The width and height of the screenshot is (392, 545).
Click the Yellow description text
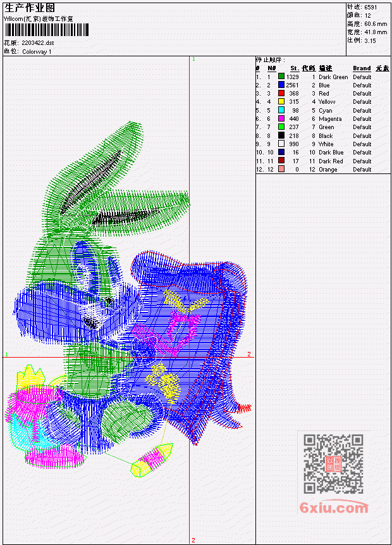[327, 102]
